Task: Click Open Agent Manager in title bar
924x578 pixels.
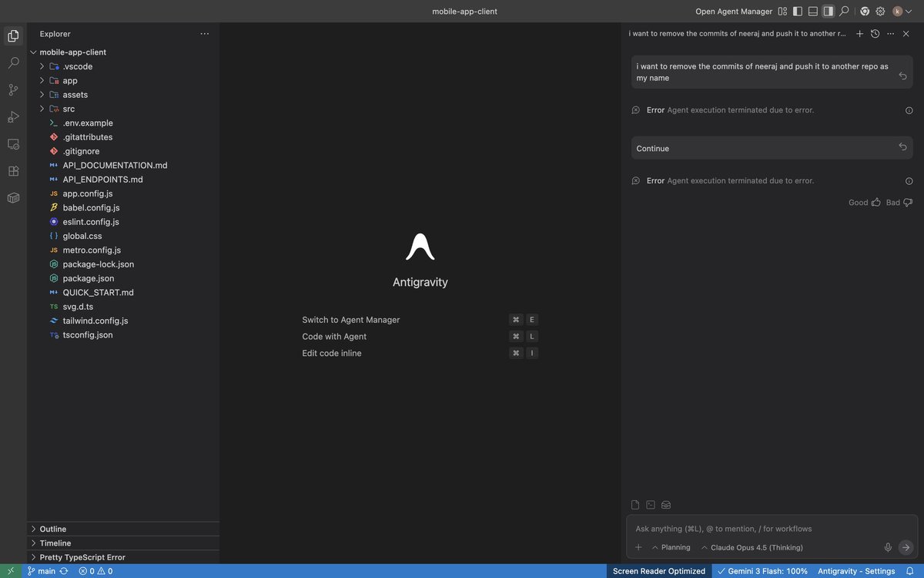Action: tap(734, 12)
